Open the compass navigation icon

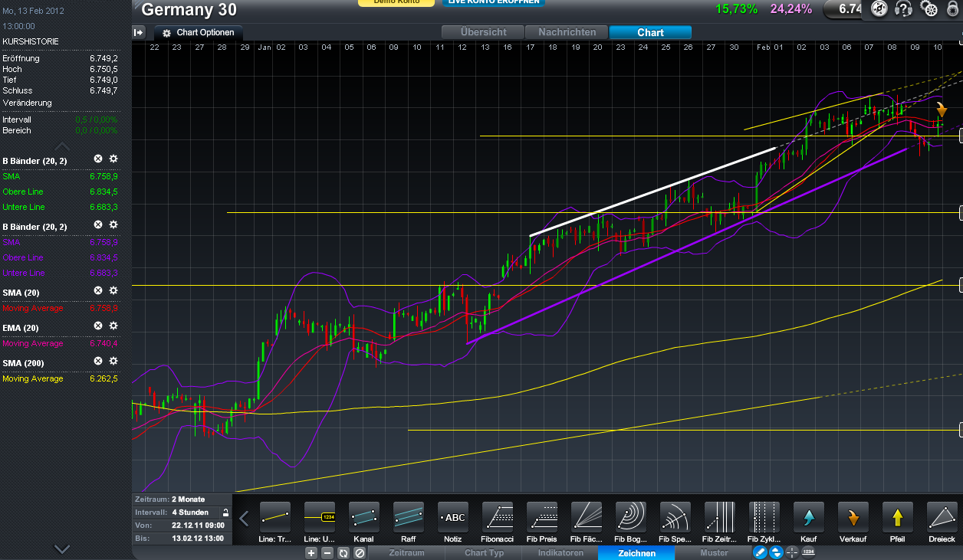(x=879, y=9)
